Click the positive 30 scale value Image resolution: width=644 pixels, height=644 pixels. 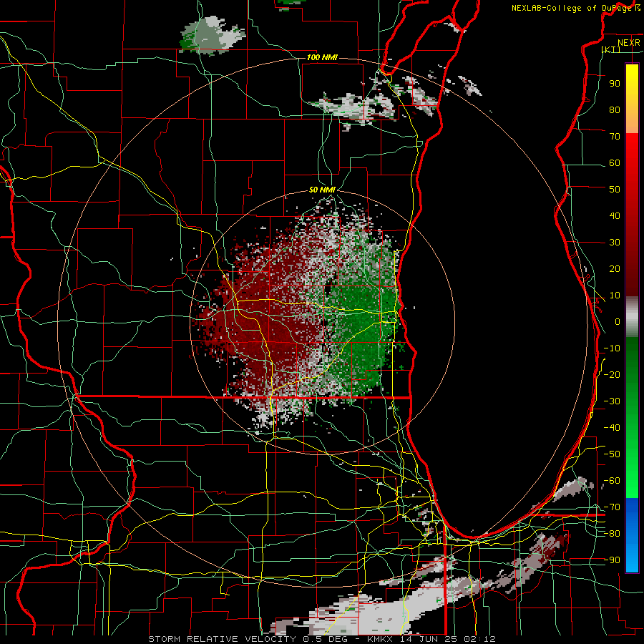[615, 243]
